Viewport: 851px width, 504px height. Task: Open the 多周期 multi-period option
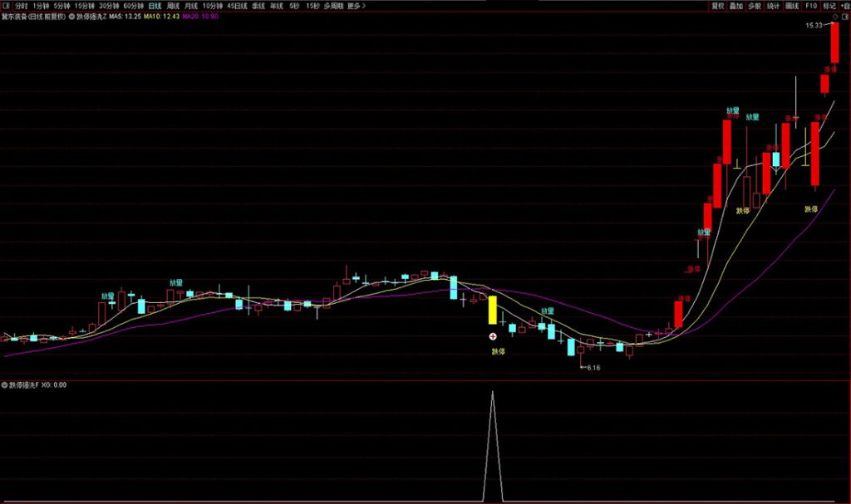333,6
